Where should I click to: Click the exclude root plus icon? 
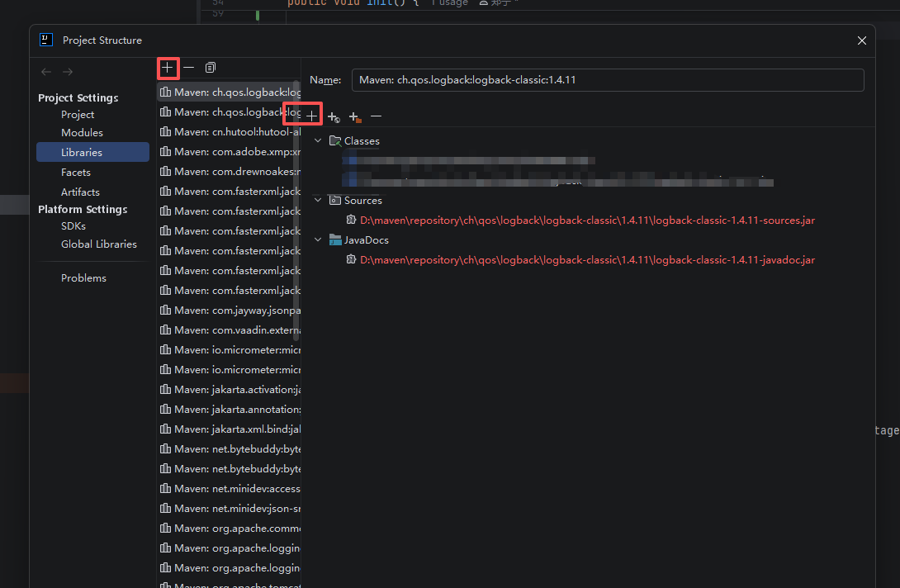pos(355,116)
